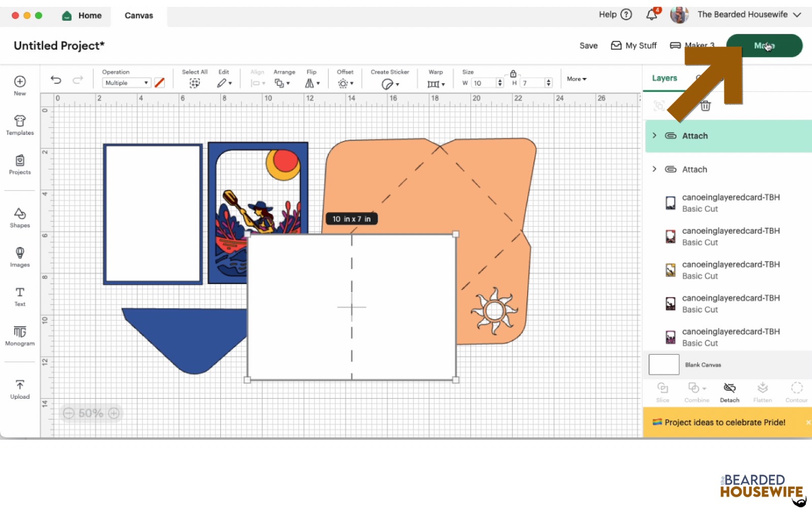
Task: Click the Untitled Project title
Action: click(x=59, y=46)
